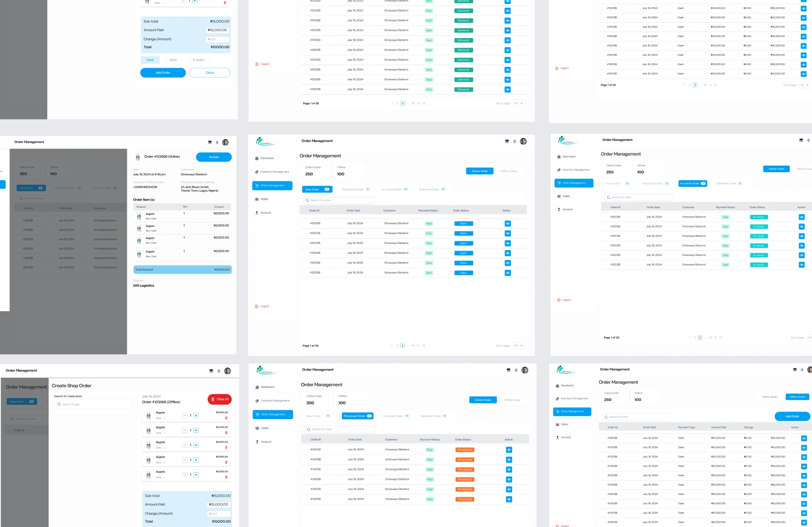Switch to the Processed Order tab
Screen dimensions: 812x527
tap(357, 416)
